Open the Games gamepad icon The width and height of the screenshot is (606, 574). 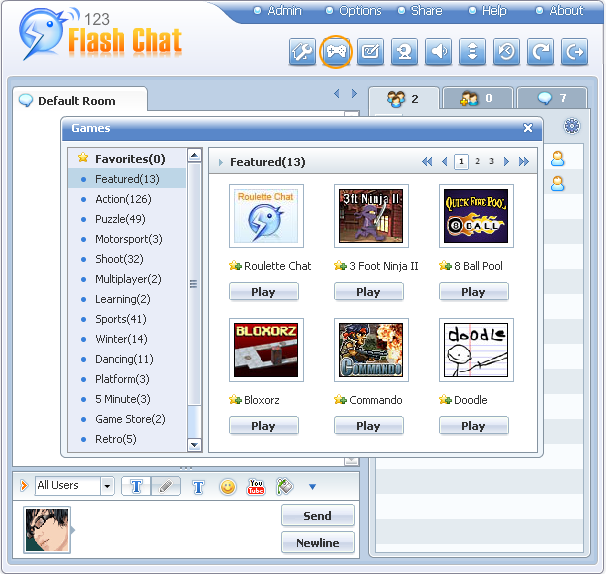(336, 52)
